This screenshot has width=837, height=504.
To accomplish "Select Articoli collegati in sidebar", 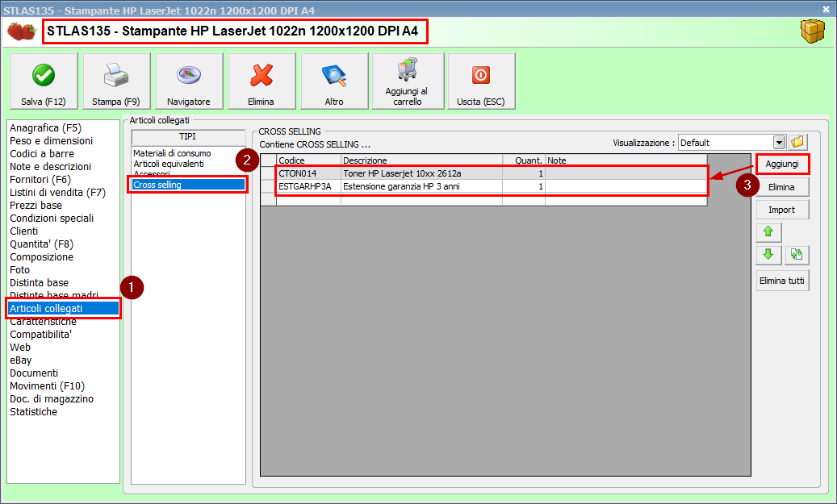I will pos(64,308).
